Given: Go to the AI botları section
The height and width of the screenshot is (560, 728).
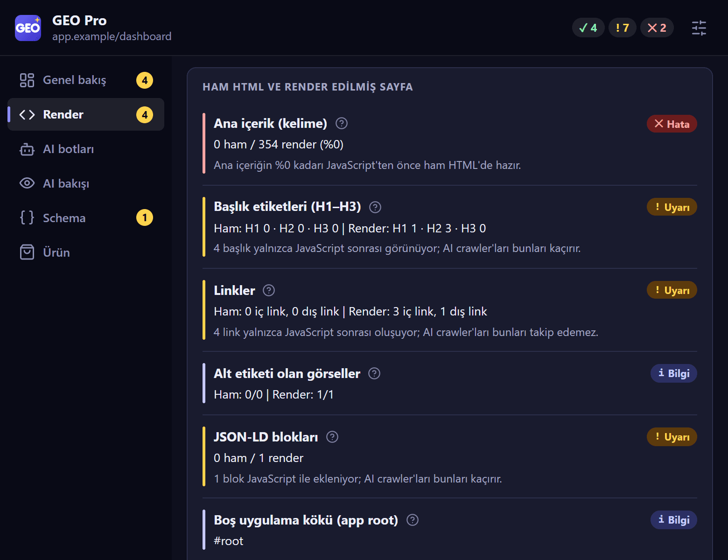Looking at the screenshot, I should tap(86, 149).
